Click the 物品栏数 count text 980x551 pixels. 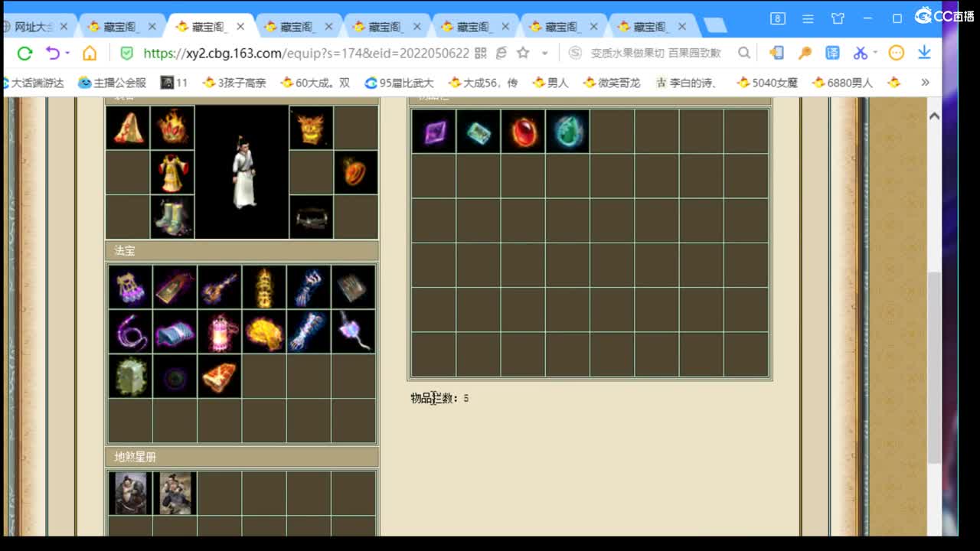[439, 398]
